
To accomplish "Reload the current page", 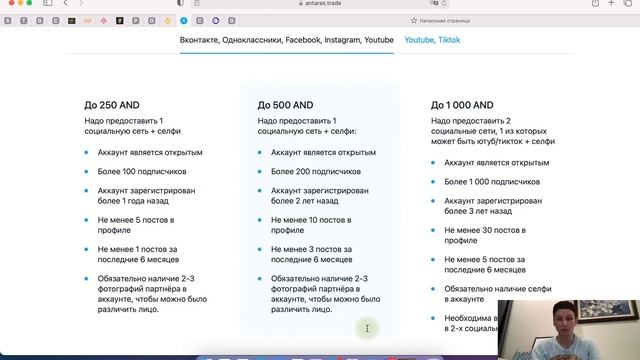I will 444,3.
